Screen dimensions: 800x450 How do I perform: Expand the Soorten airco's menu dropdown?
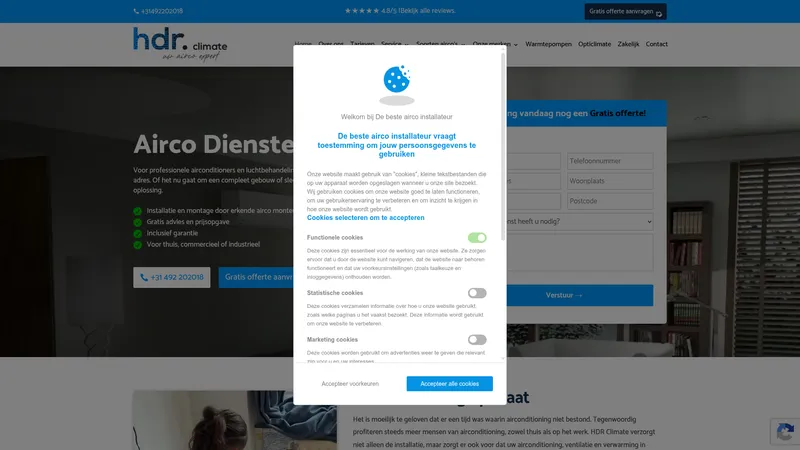(441, 44)
